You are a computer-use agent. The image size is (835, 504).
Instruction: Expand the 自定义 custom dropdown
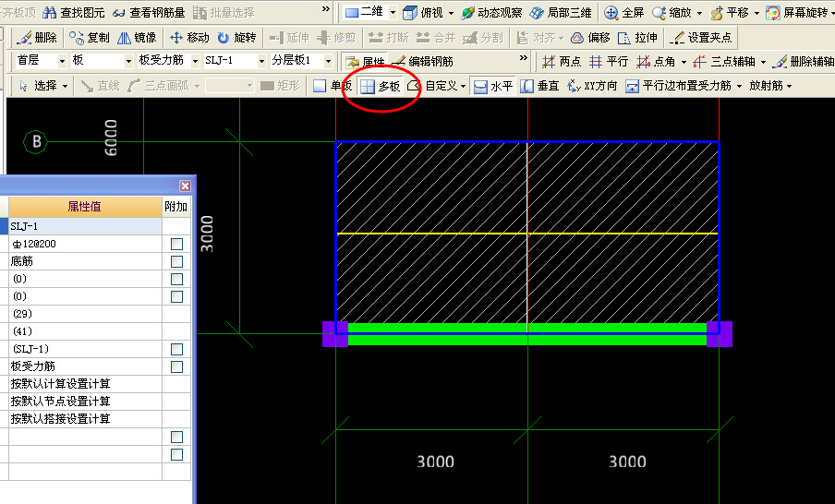pos(464,86)
